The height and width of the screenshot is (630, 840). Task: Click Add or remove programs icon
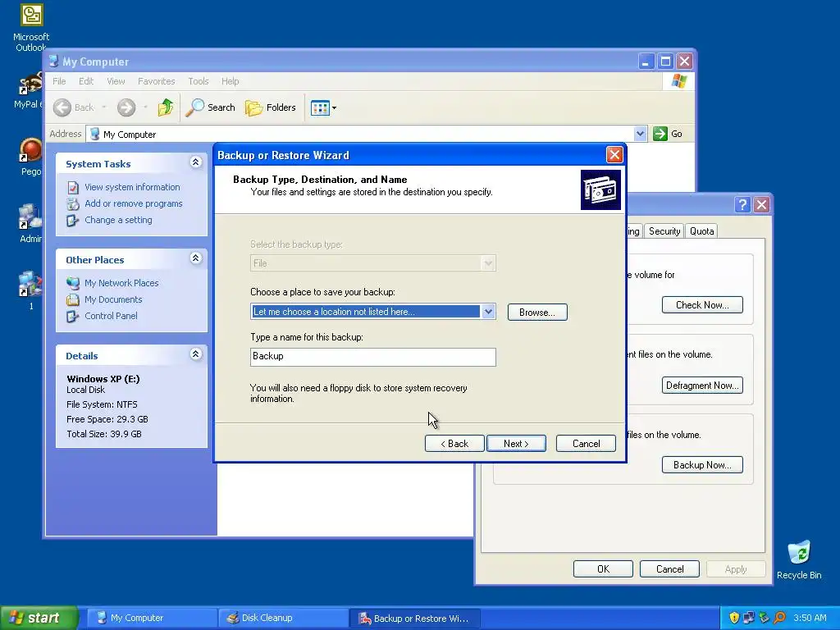73,203
